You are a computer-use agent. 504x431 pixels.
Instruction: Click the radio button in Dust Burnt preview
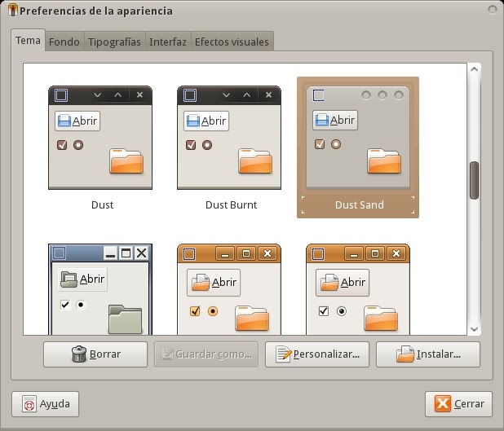[x=207, y=145]
